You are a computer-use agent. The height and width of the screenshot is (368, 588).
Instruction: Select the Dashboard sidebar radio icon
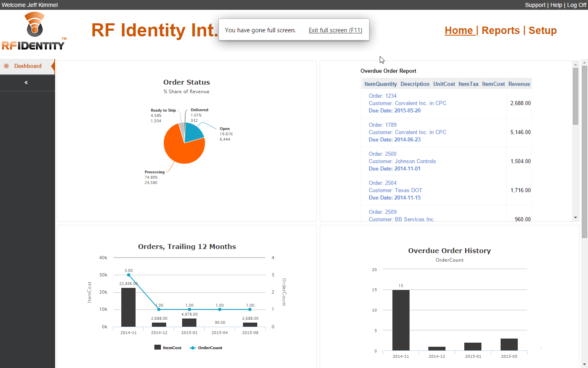point(7,66)
